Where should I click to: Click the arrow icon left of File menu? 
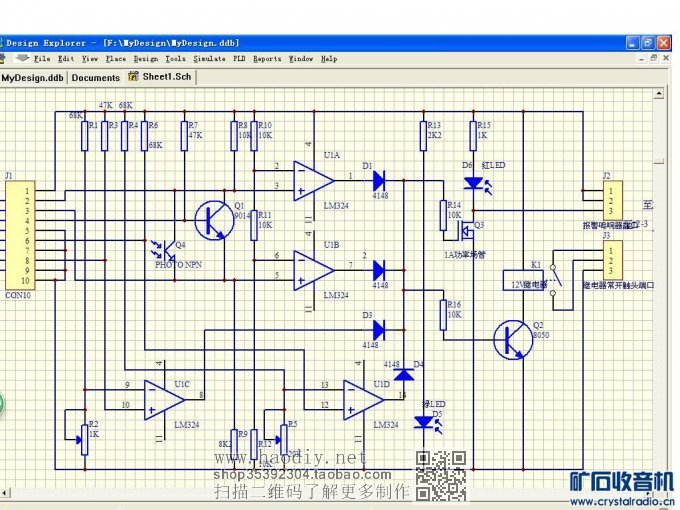point(23,59)
